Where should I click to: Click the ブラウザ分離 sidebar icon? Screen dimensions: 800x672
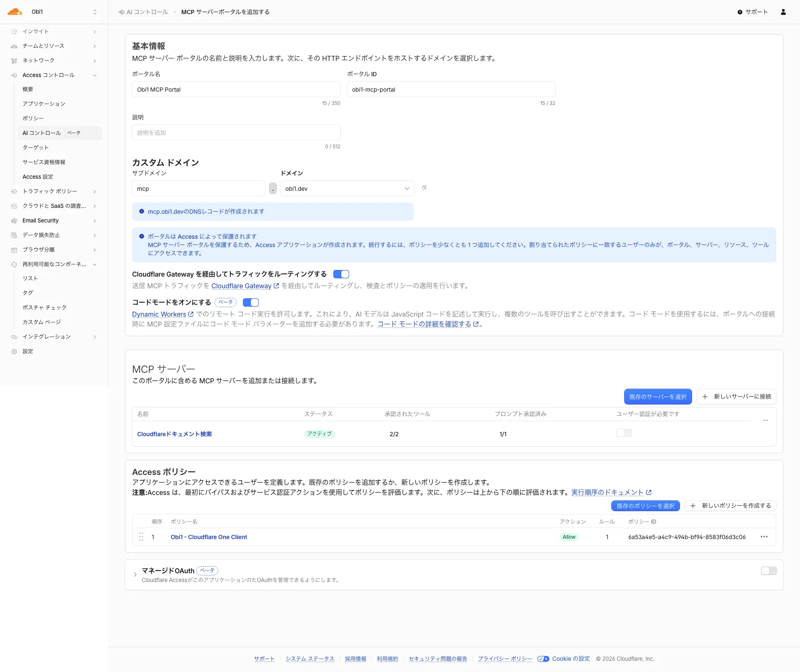(x=14, y=250)
